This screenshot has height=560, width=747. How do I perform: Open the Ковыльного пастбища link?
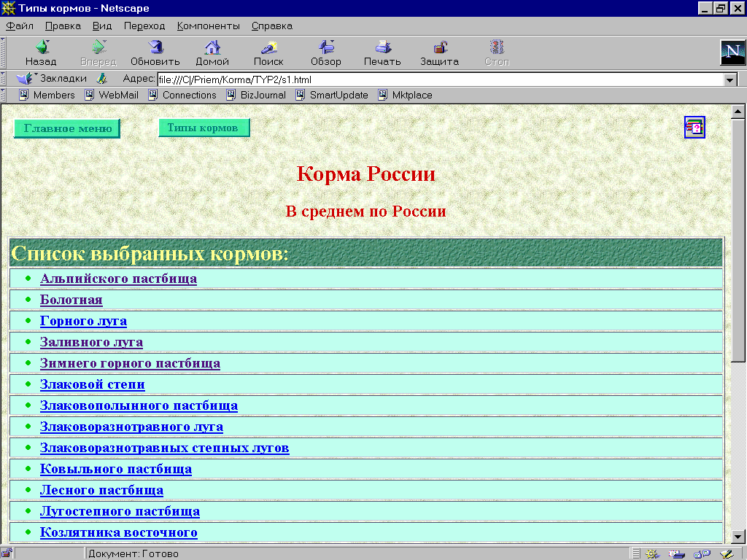click(x=116, y=469)
